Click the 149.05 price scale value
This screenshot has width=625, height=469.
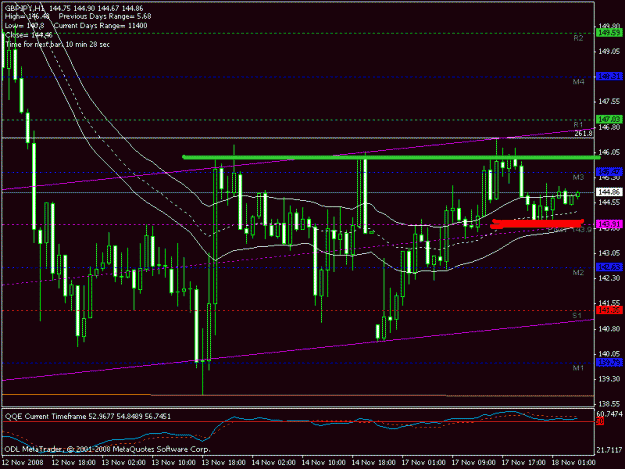coord(609,51)
